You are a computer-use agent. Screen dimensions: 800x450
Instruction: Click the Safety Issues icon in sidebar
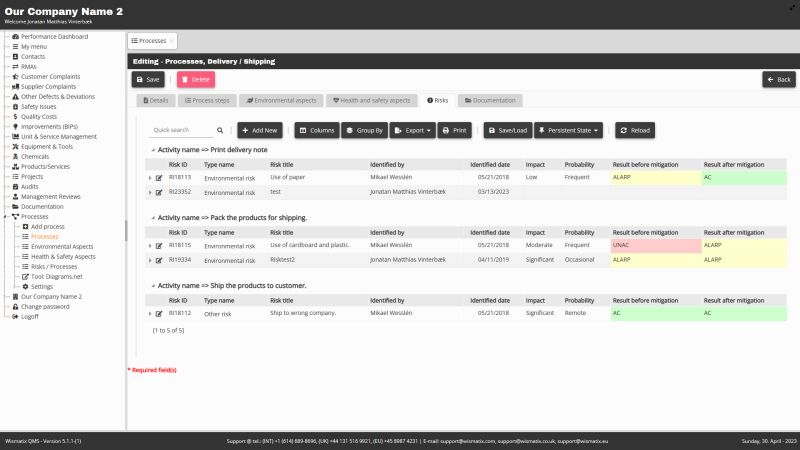click(x=15, y=107)
